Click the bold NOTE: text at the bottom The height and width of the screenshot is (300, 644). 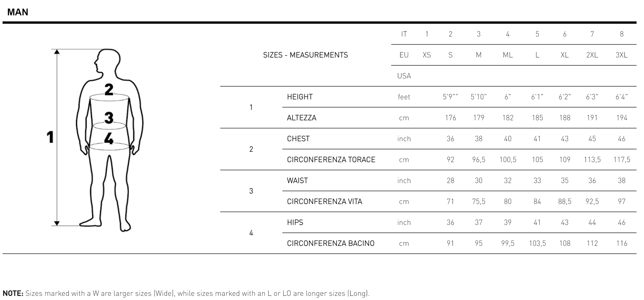[13, 293]
